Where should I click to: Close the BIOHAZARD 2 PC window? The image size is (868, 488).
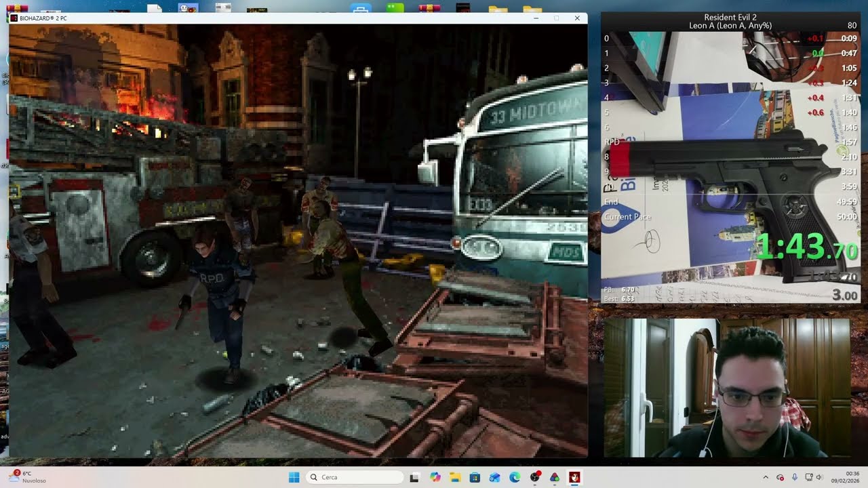click(577, 18)
